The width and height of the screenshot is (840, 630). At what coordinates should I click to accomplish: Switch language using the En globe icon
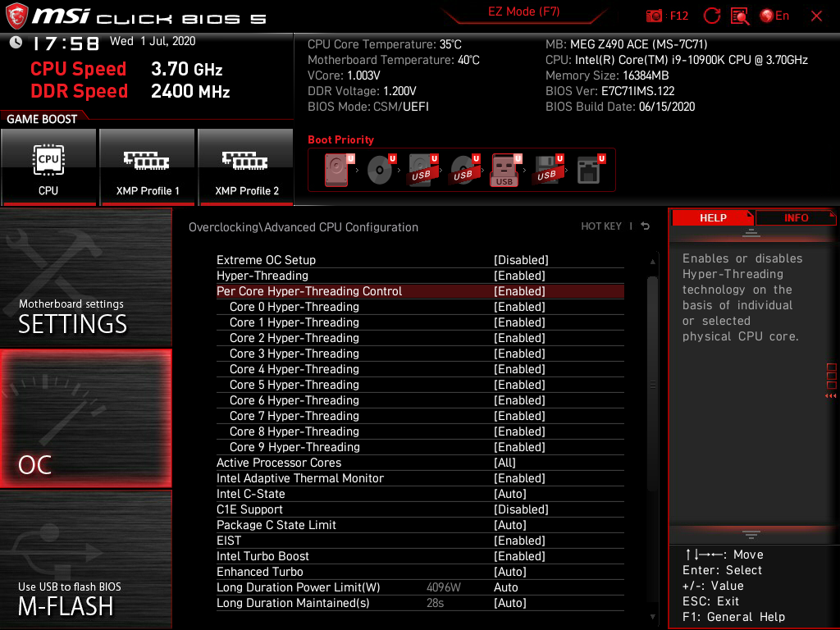coord(768,15)
